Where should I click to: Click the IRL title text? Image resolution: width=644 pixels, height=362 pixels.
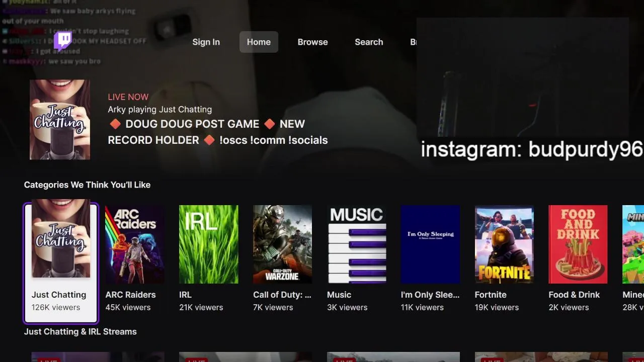click(x=185, y=295)
